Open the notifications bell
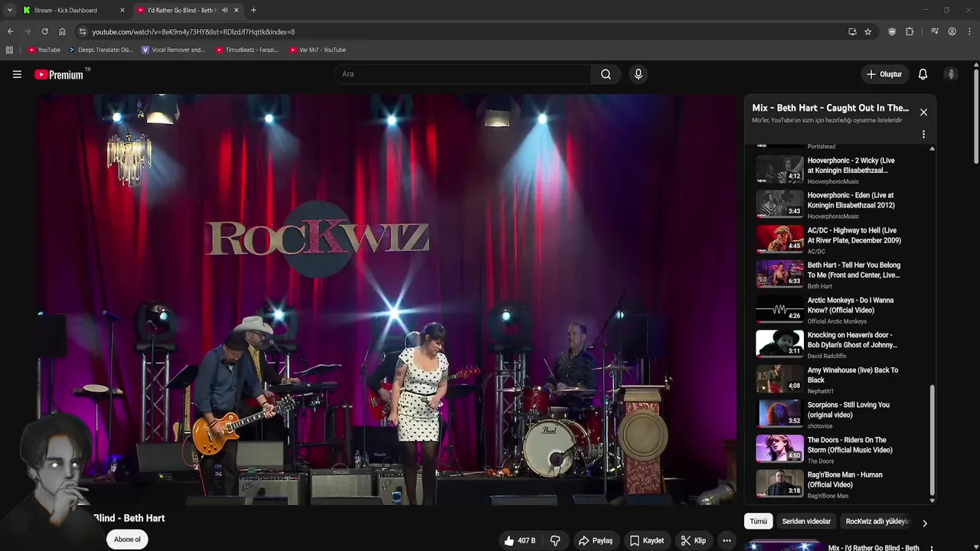The image size is (980, 551). pyautogui.click(x=923, y=74)
